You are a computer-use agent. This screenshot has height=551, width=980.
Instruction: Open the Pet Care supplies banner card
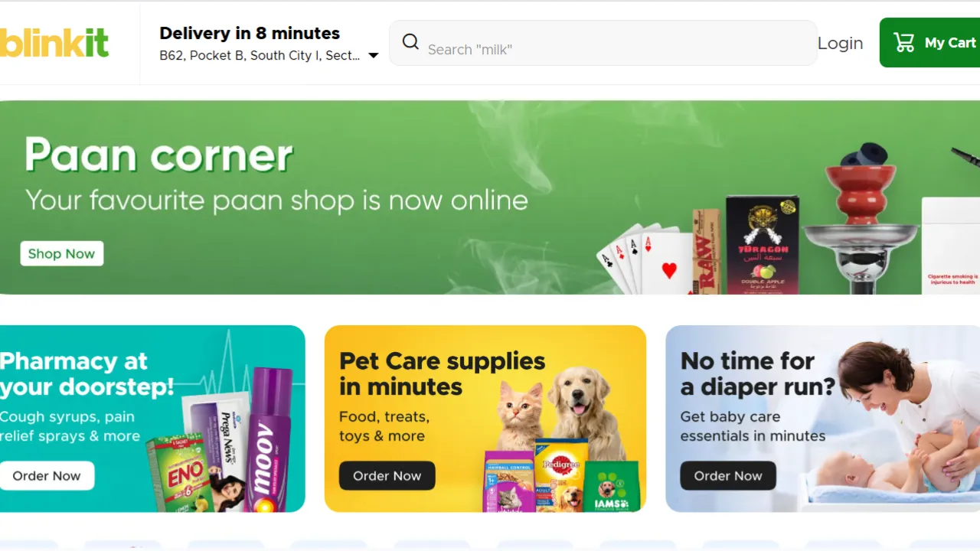click(485, 419)
